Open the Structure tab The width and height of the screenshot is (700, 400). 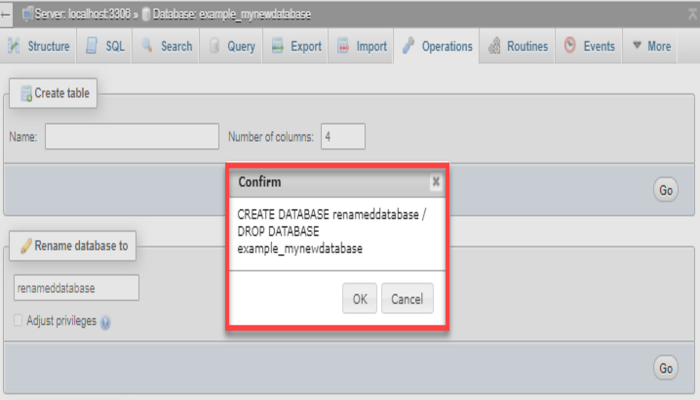coord(39,46)
